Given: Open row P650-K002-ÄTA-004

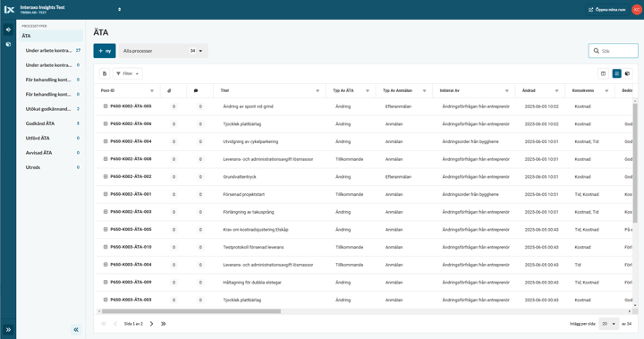Looking at the screenshot, I should (131, 141).
